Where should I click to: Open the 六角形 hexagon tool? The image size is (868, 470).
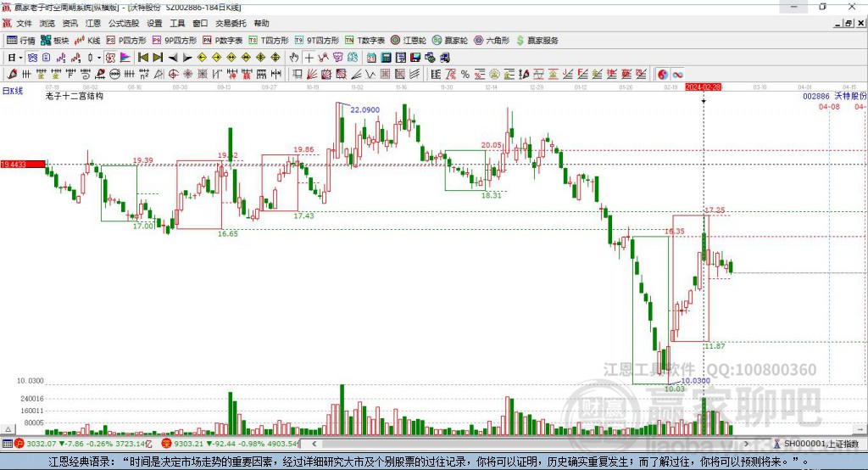point(492,41)
